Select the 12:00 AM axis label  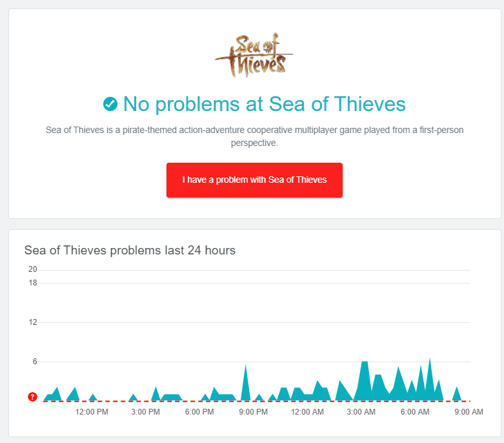[x=307, y=412]
